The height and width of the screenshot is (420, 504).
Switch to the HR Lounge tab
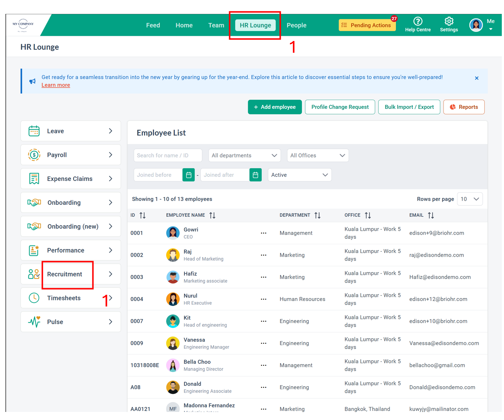[255, 25]
